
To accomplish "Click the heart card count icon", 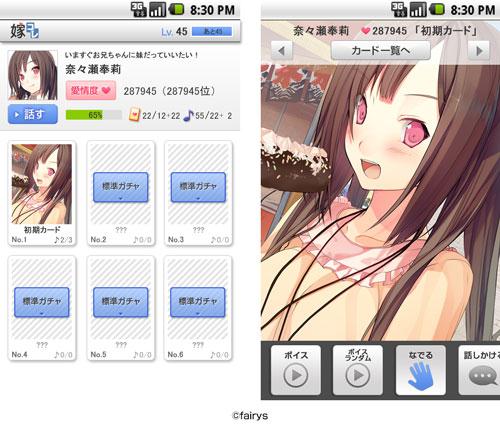I will (134, 115).
